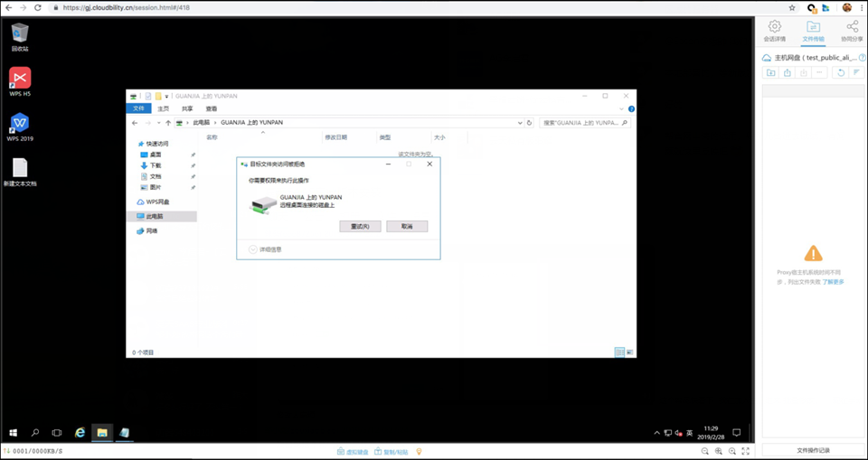Open the 共享 ribbon tab in Explorer
The width and height of the screenshot is (868, 460).
point(187,108)
